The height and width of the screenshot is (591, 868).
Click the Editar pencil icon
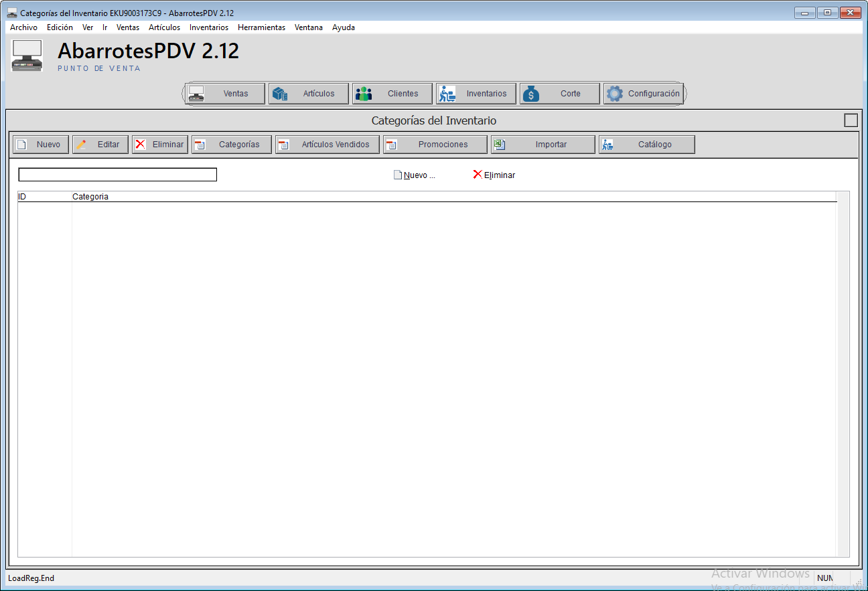point(81,145)
